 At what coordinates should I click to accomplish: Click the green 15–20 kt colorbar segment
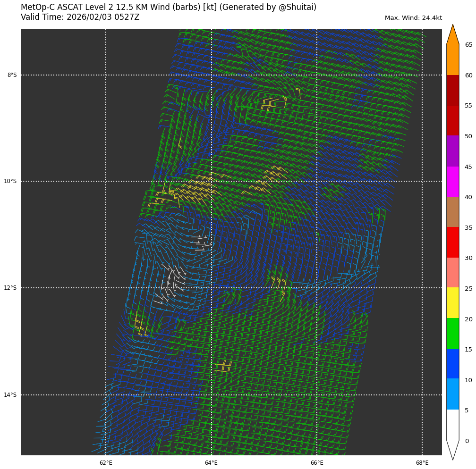(x=452, y=333)
